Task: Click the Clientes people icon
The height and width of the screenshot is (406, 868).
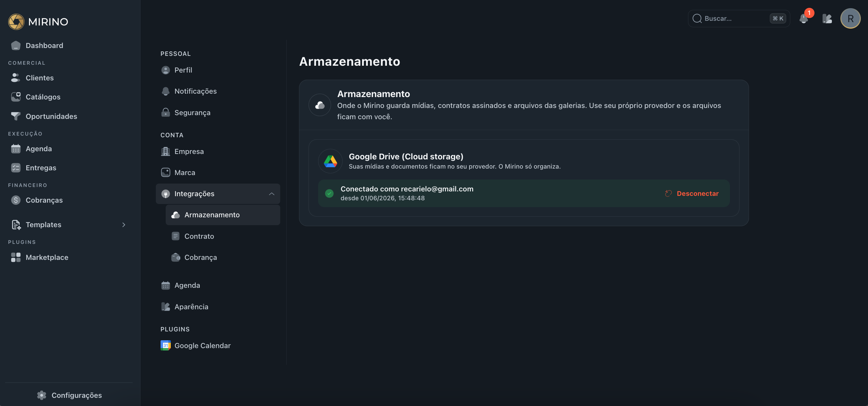Action: click(x=16, y=78)
